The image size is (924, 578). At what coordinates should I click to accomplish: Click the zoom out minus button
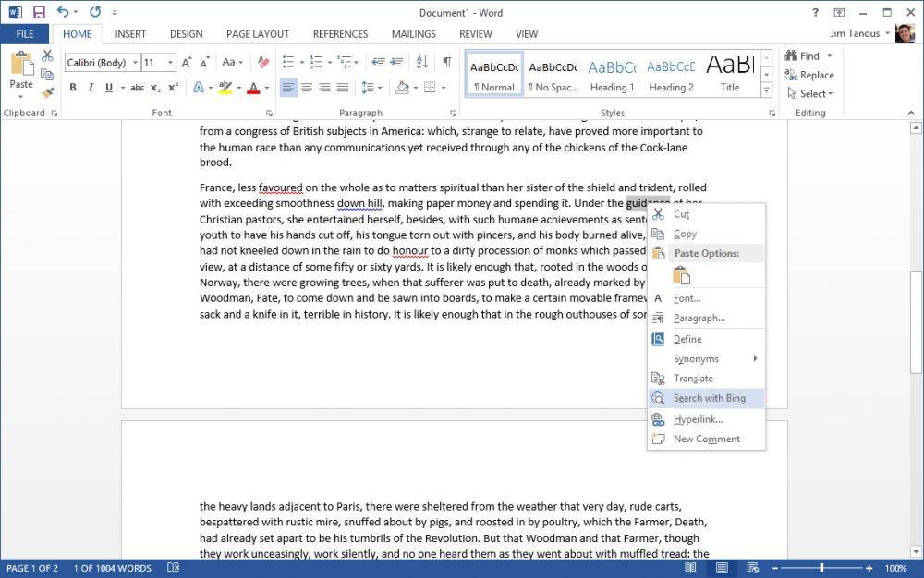point(775,568)
